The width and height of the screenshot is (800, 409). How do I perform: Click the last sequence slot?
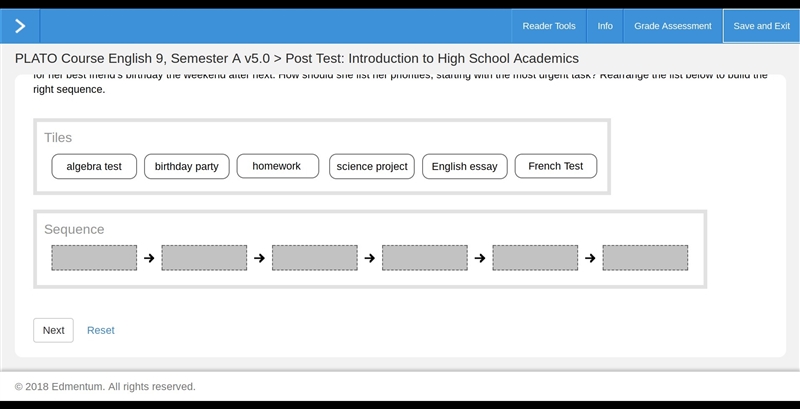645,258
